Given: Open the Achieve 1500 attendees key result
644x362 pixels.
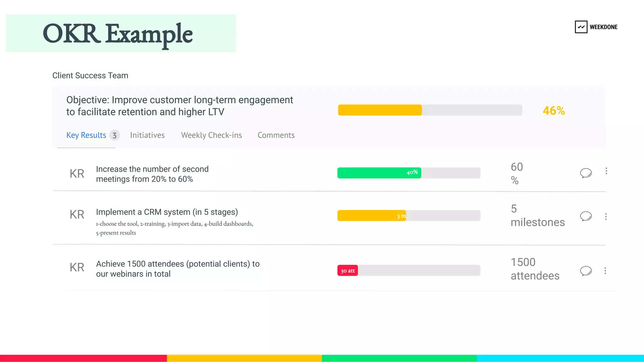Looking at the screenshot, I should click(x=178, y=269).
